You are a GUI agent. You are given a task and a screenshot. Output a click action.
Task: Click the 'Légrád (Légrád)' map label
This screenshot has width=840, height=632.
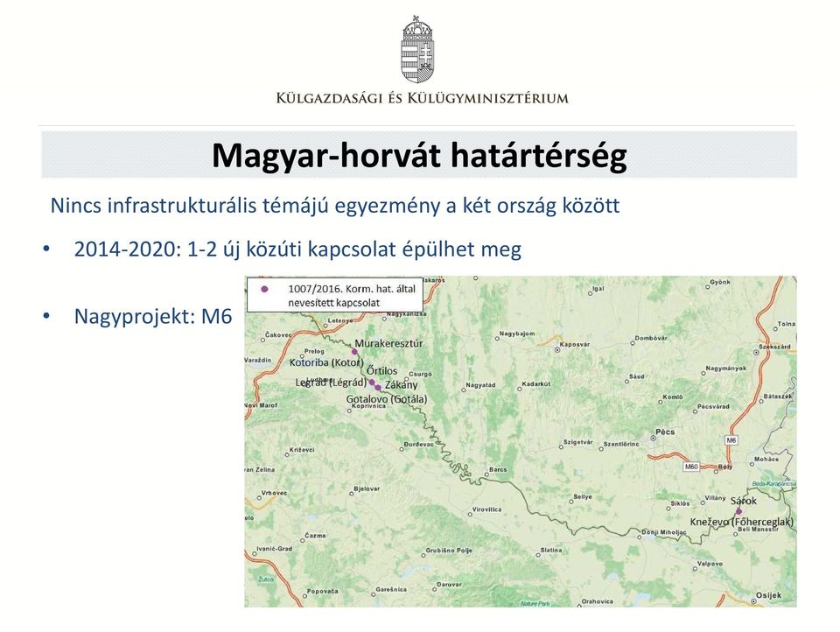point(331,383)
